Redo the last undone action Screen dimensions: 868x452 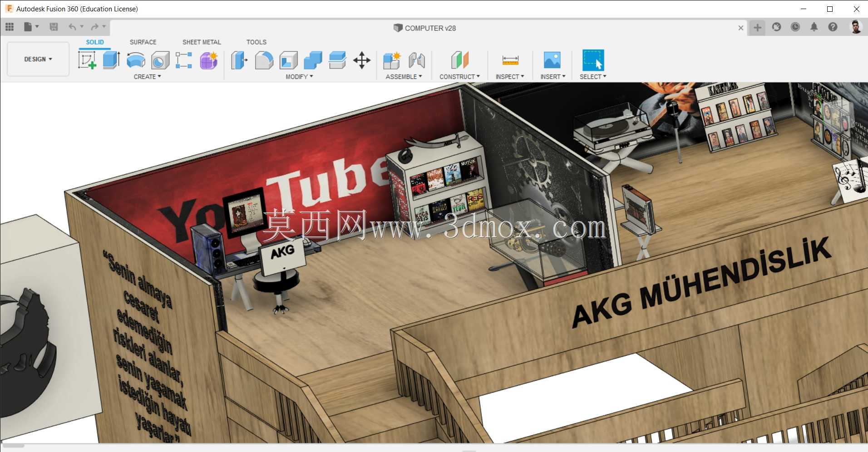point(94,27)
